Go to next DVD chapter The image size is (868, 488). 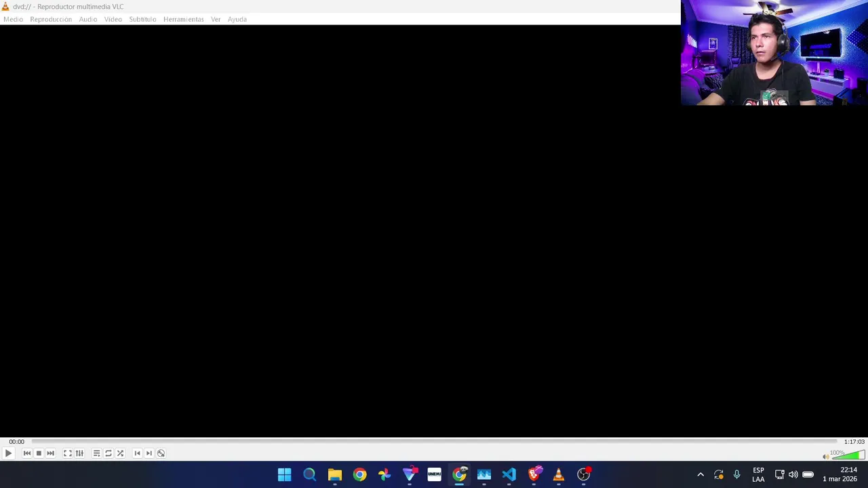[x=149, y=453]
